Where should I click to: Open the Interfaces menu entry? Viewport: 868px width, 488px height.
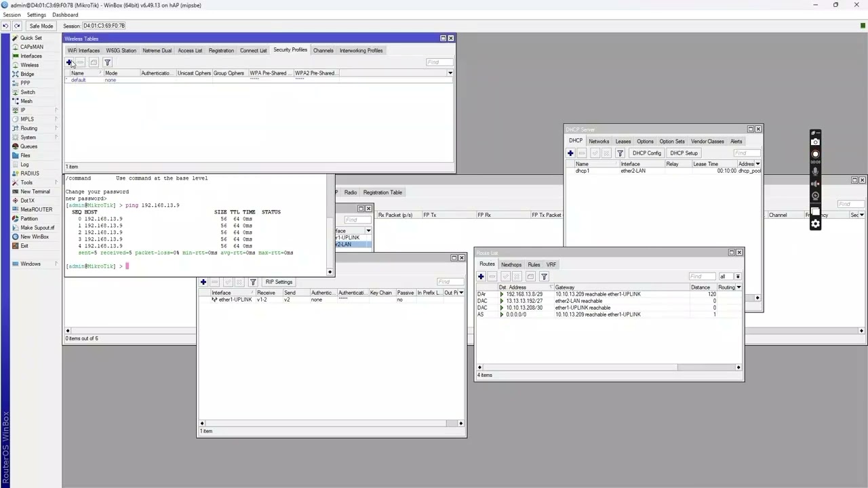pos(31,56)
